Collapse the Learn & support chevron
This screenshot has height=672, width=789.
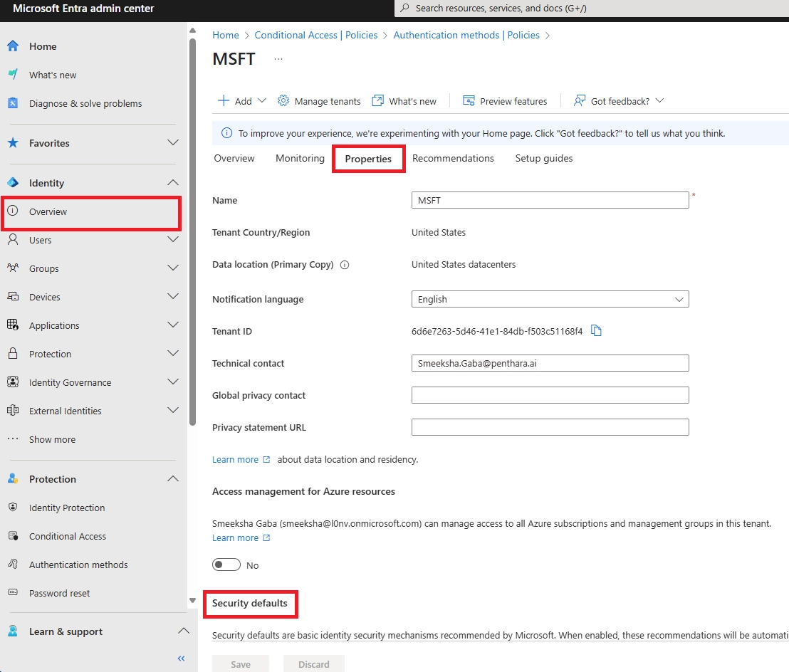pyautogui.click(x=184, y=630)
